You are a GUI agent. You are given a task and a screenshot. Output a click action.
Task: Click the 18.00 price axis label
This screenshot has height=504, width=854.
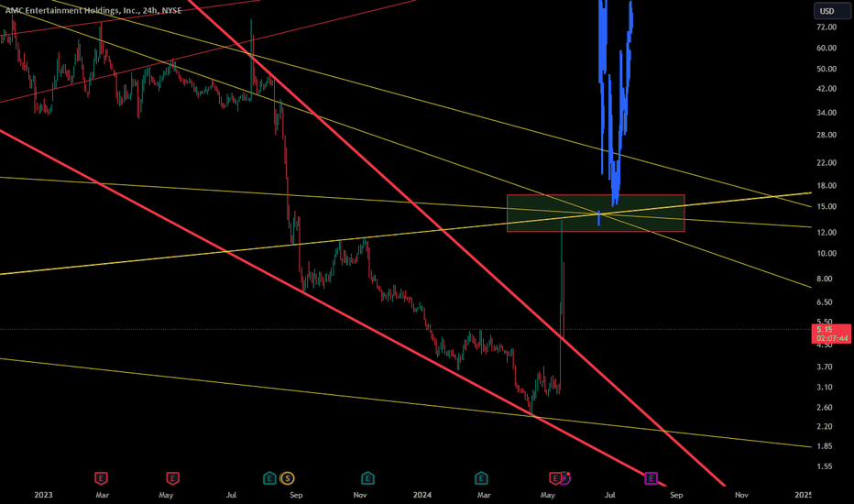point(827,186)
